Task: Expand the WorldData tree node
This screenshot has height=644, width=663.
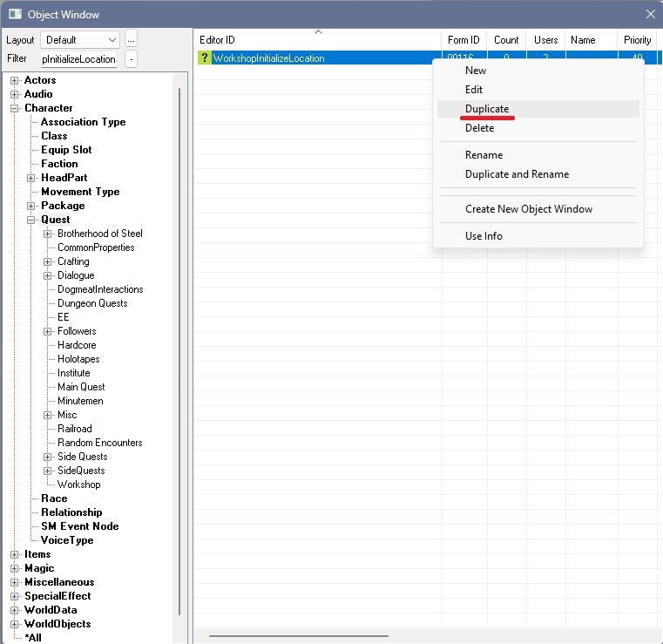Action: pyautogui.click(x=15, y=611)
